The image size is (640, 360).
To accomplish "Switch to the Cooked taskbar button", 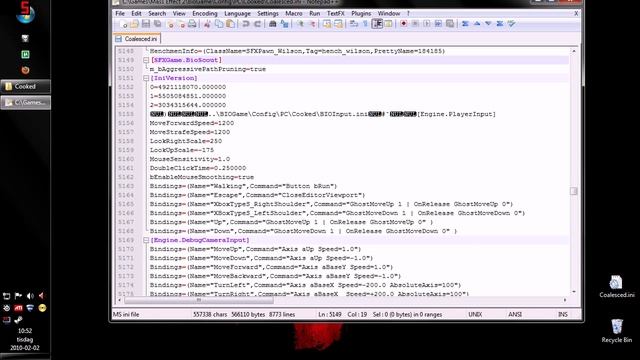I will (x=25, y=87).
